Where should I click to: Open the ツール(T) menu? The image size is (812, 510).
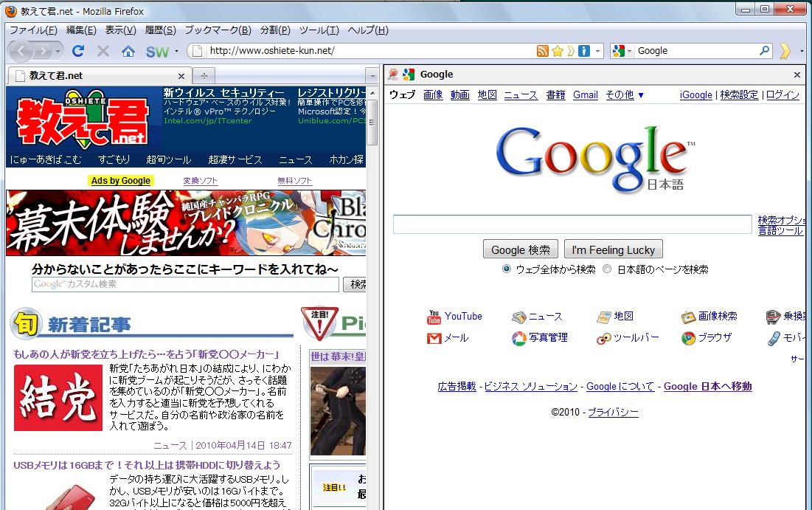pyautogui.click(x=319, y=30)
